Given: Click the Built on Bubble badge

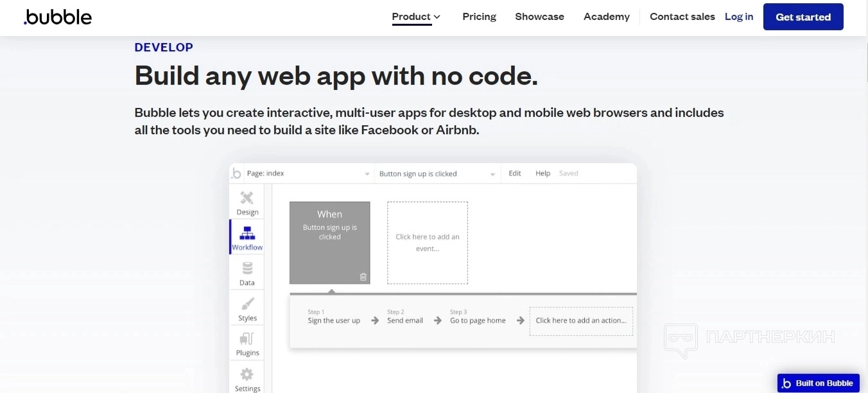Looking at the screenshot, I should coord(818,383).
